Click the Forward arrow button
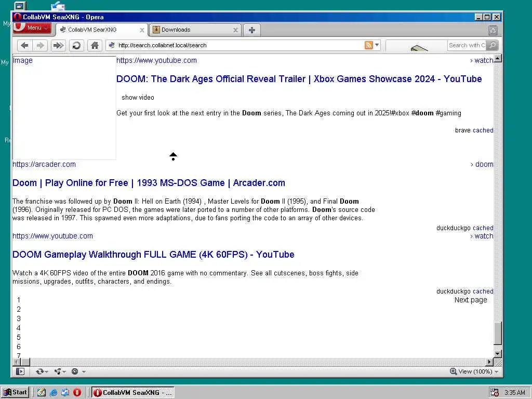The height and width of the screenshot is (399, 532). coord(41,45)
